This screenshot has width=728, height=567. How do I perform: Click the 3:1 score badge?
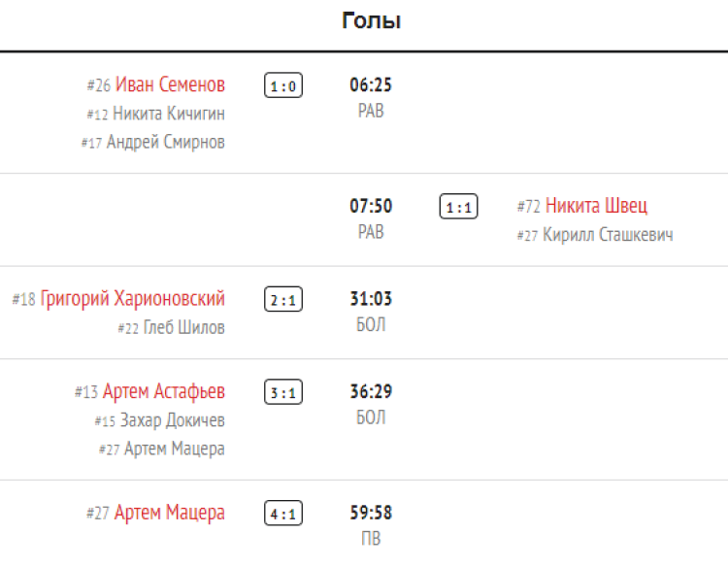click(282, 393)
